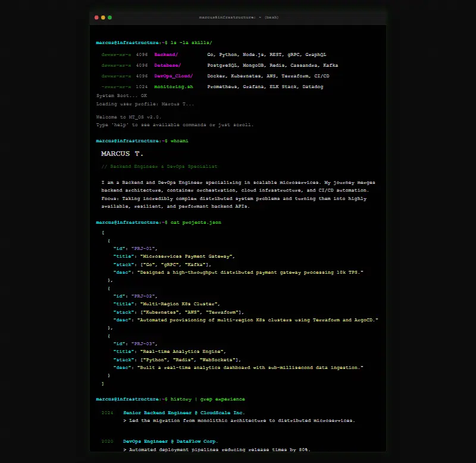Click the 'PostgreSQL, MongoDB, Redis' skills line
The image size is (476, 463).
click(273, 65)
